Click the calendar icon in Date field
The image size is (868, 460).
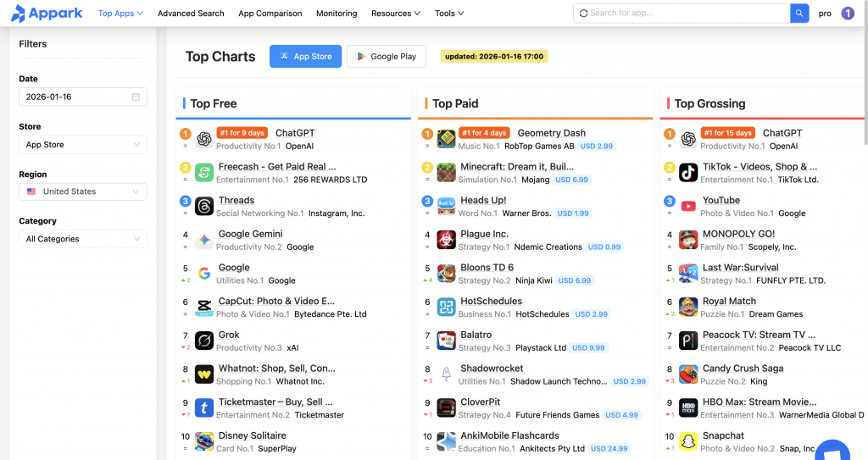pyautogui.click(x=136, y=97)
